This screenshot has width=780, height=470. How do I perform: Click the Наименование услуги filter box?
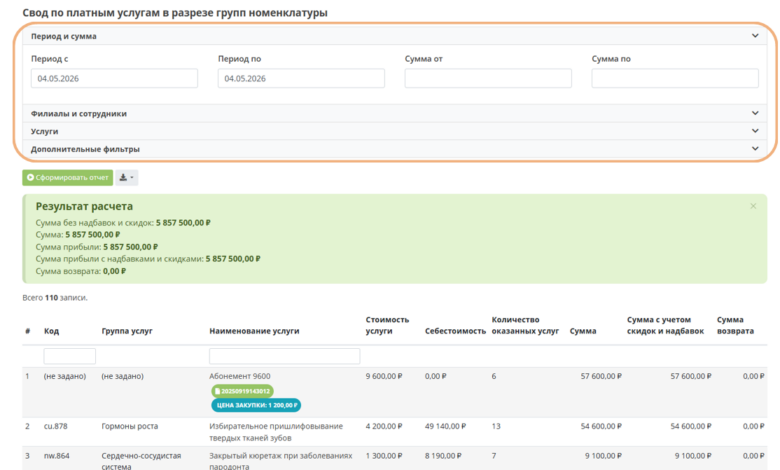click(285, 356)
